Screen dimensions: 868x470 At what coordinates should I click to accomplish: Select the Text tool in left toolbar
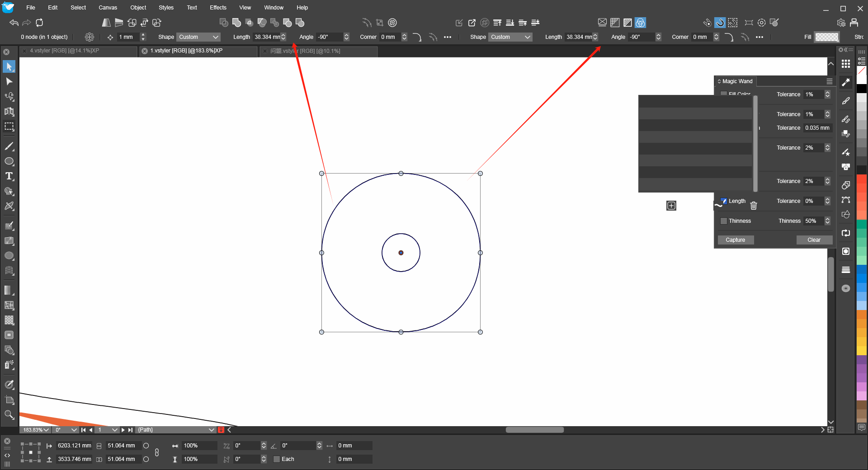point(9,176)
